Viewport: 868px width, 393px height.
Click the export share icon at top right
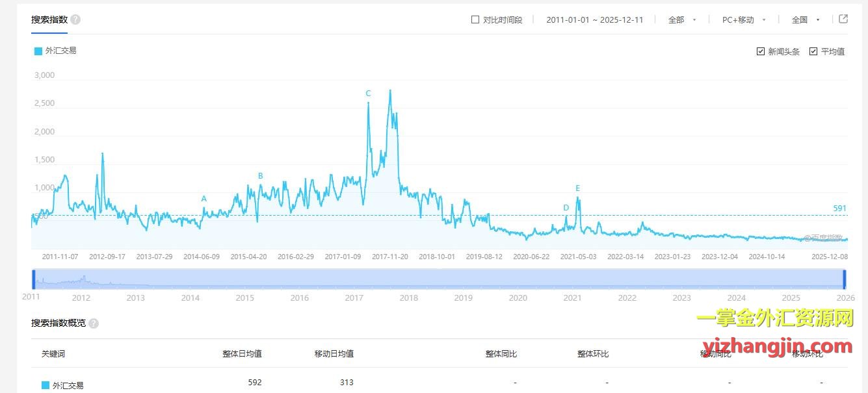[x=843, y=19]
